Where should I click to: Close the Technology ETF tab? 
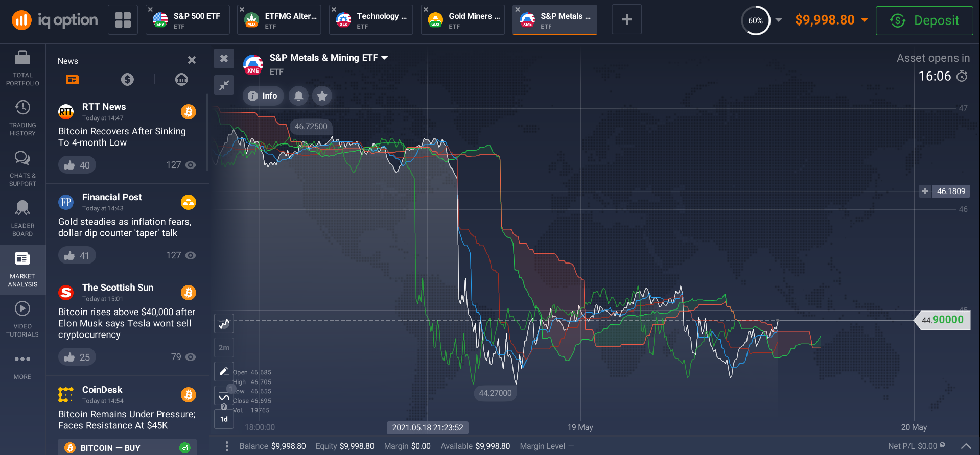point(334,9)
